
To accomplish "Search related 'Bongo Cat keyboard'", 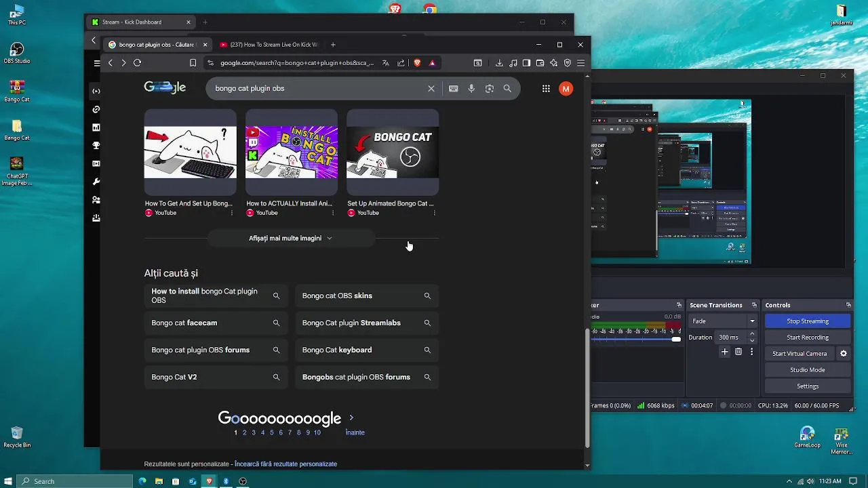I will (367, 350).
